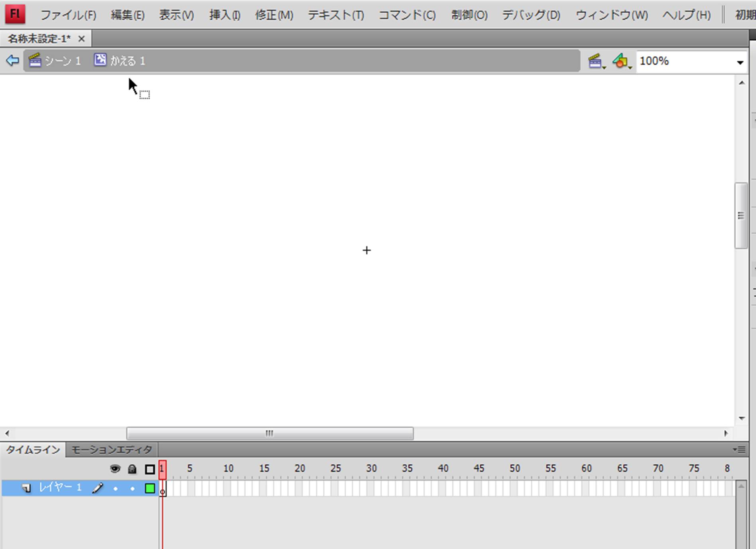
Task: Toggle lock dot of レイヤー 1
Action: click(132, 488)
